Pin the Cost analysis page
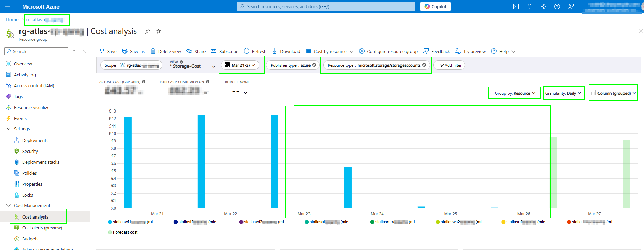The image size is (644, 250). [x=147, y=31]
